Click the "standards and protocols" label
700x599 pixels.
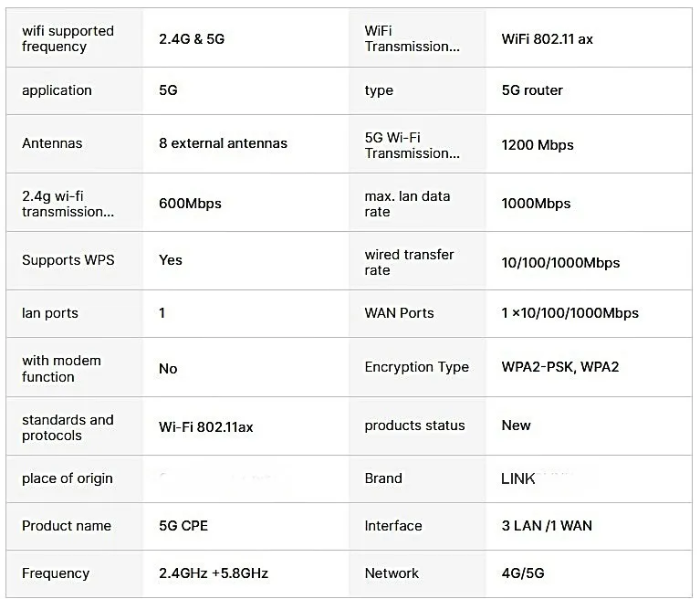point(68,427)
